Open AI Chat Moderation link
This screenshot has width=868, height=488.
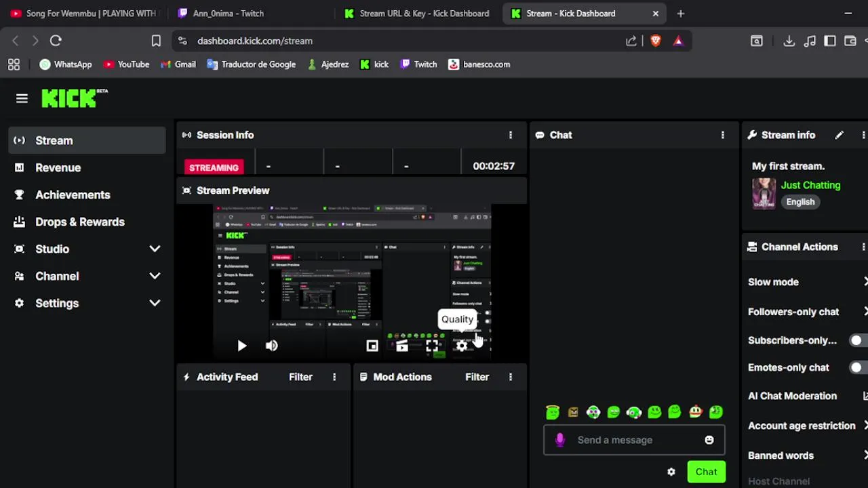(807, 396)
